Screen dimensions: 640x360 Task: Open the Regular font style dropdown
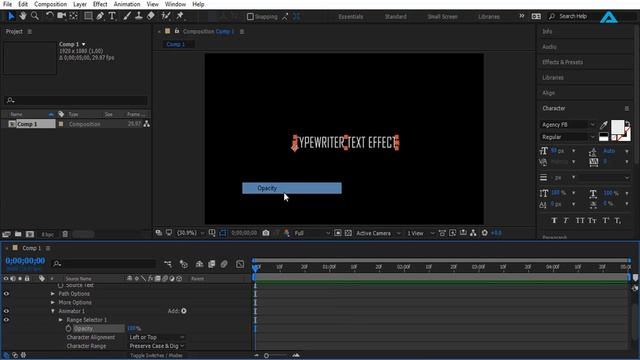pyautogui.click(x=568, y=137)
